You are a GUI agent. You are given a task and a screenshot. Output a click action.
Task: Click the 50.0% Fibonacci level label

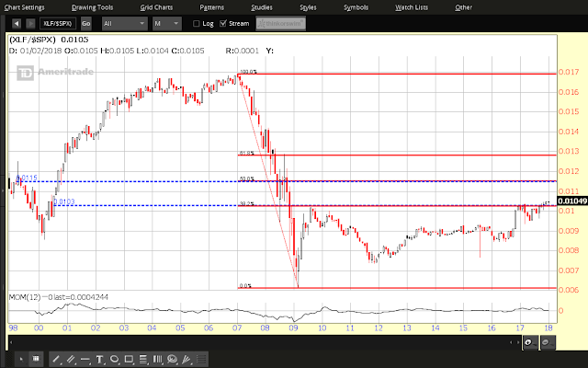click(x=247, y=179)
